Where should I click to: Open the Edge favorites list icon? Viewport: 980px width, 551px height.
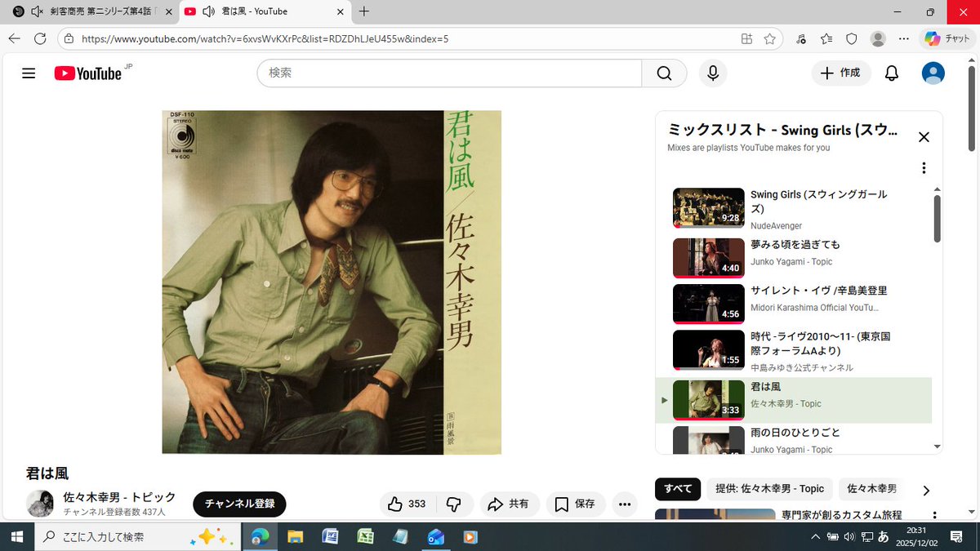pyautogui.click(x=826, y=38)
